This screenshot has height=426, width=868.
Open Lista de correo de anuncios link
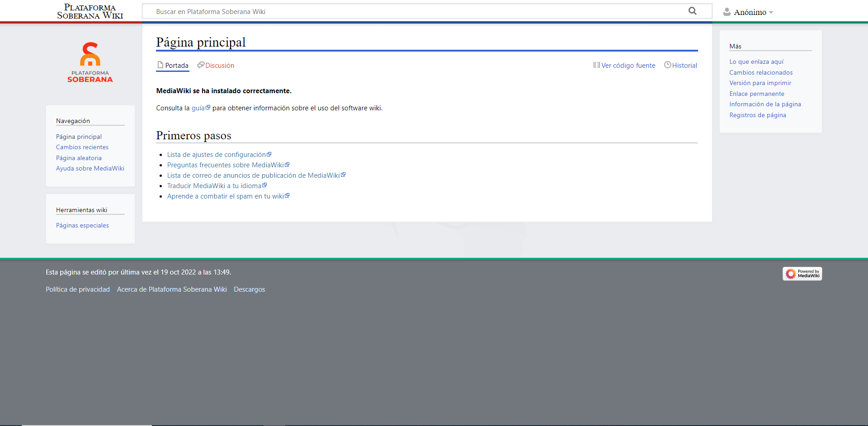tap(256, 175)
